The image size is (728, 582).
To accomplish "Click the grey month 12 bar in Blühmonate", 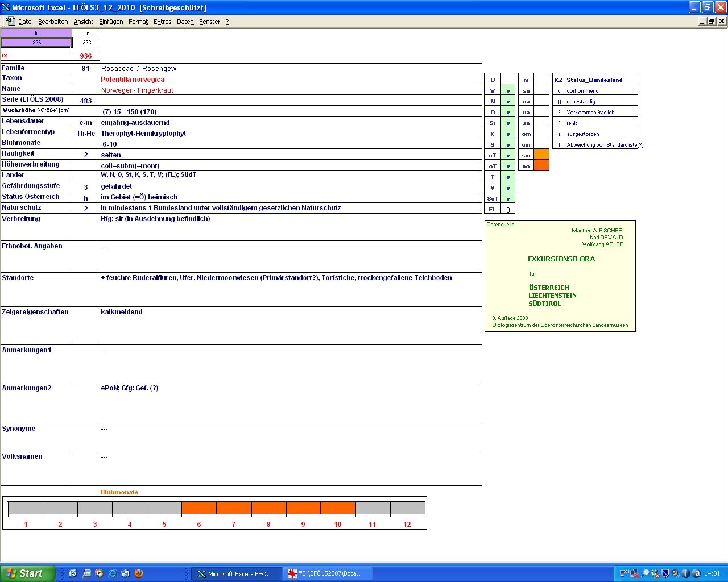I will tap(407, 508).
